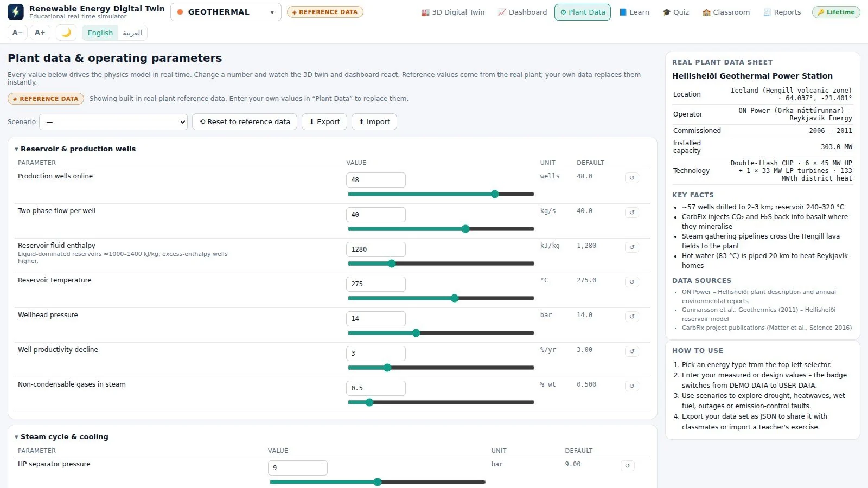Focus the HP separator pressure value field
This screenshot has height=488, width=868.
298,468
